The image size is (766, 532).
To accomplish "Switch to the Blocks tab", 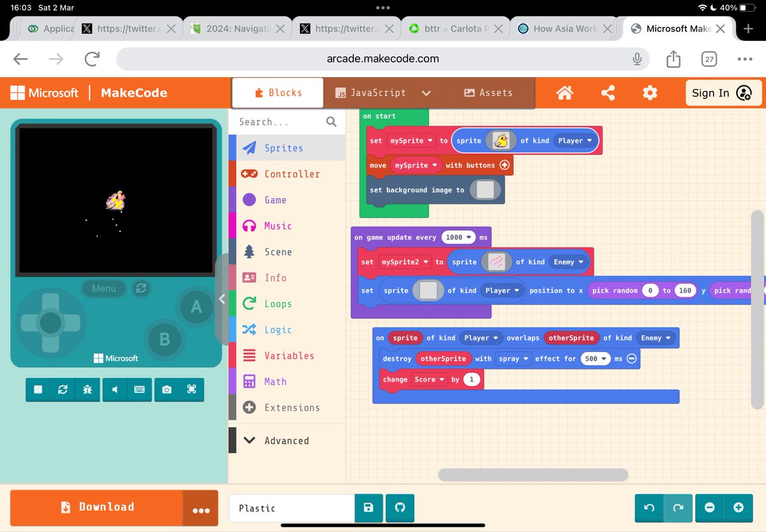I will [278, 93].
